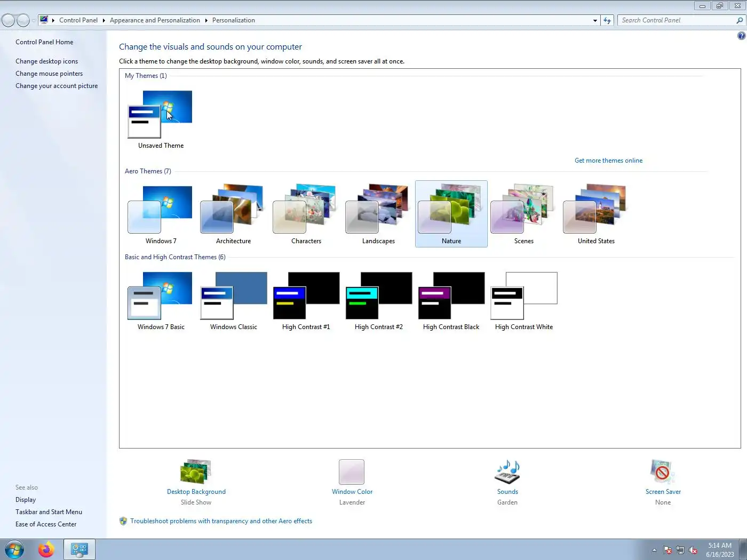Click the Help question mark icon

point(741,36)
